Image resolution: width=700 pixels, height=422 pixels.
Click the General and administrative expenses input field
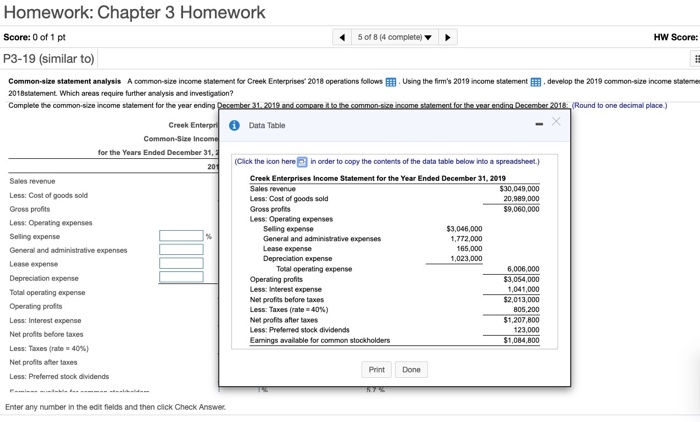click(x=181, y=250)
